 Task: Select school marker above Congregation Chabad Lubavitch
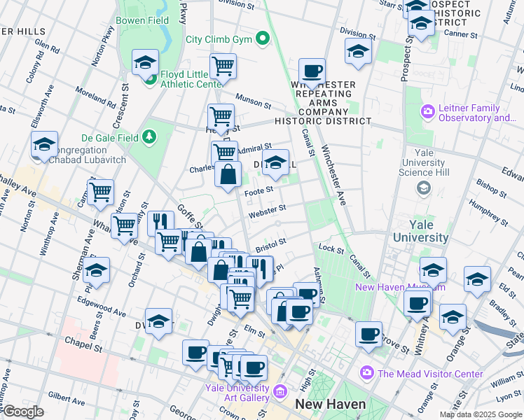coord(44,145)
